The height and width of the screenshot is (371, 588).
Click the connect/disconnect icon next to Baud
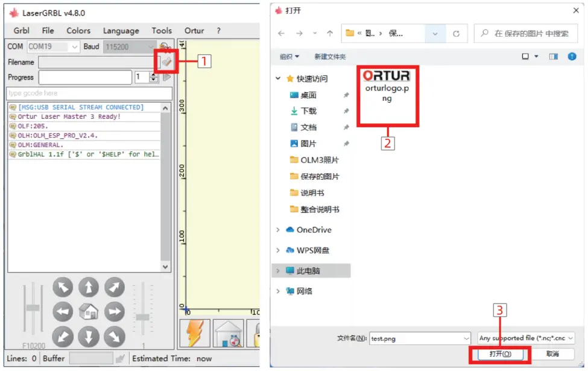tap(164, 46)
